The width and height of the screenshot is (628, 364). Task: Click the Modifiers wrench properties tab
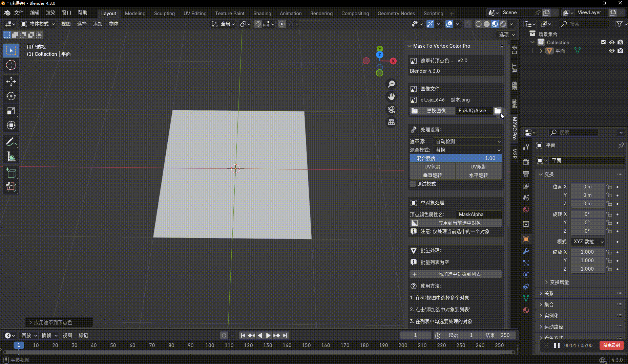point(526,251)
